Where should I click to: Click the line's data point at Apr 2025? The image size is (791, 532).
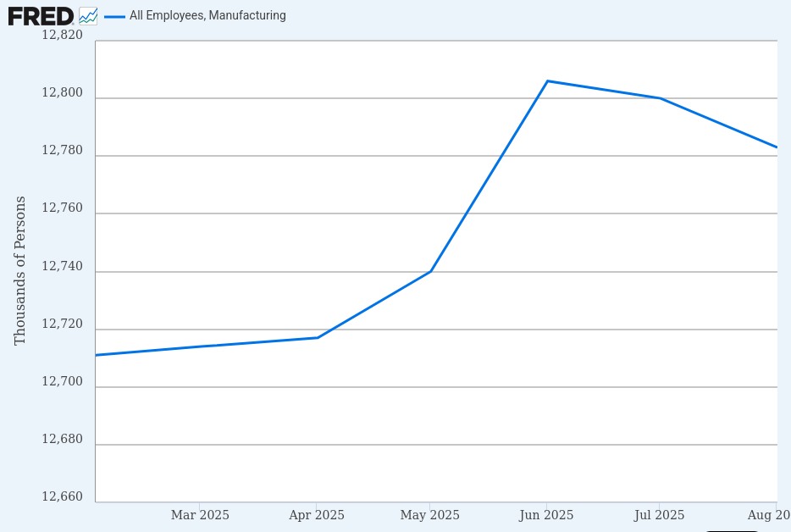pos(318,338)
